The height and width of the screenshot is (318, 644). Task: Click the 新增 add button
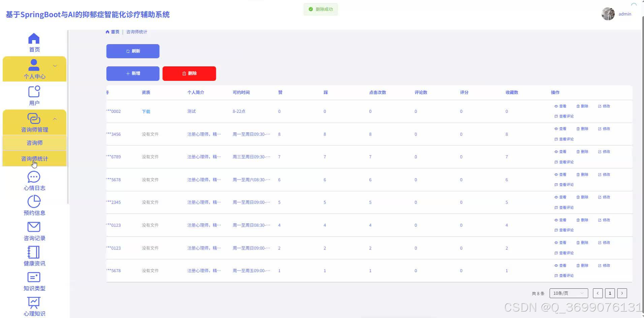coord(133,73)
